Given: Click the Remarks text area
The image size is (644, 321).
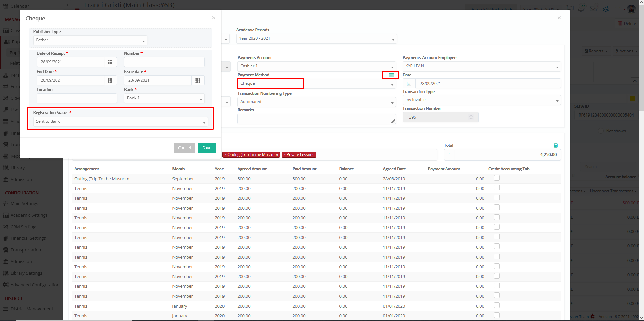Looking at the screenshot, I should click(x=316, y=119).
